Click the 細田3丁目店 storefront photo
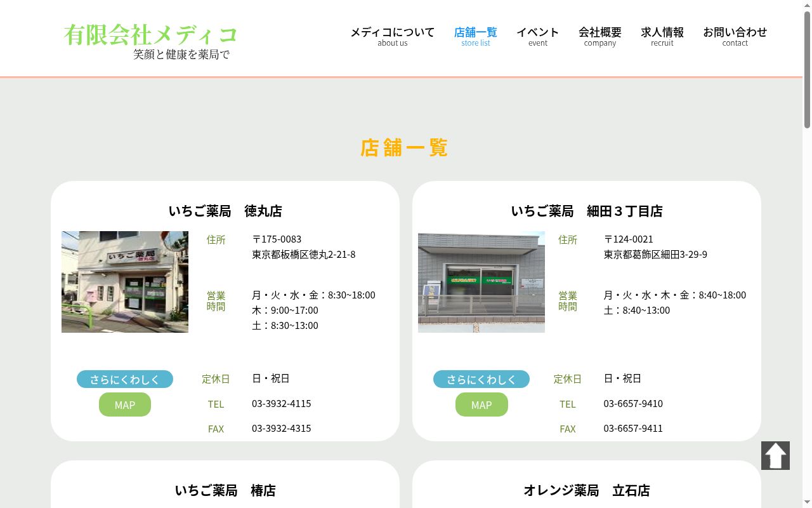 point(481,282)
